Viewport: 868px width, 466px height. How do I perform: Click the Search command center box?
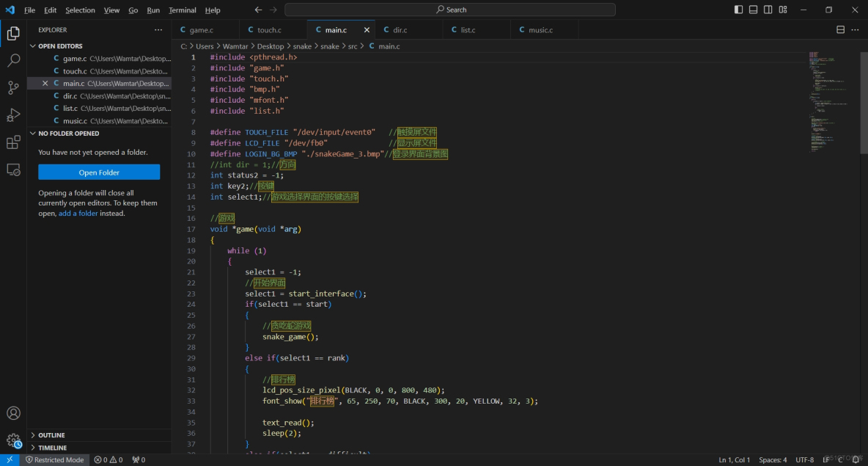[450, 10]
